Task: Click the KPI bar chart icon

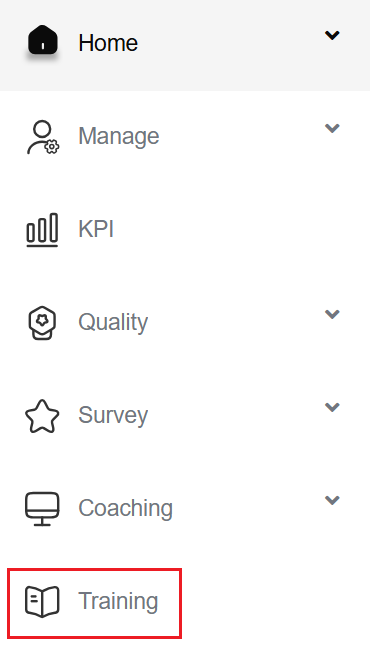Action: 42,230
